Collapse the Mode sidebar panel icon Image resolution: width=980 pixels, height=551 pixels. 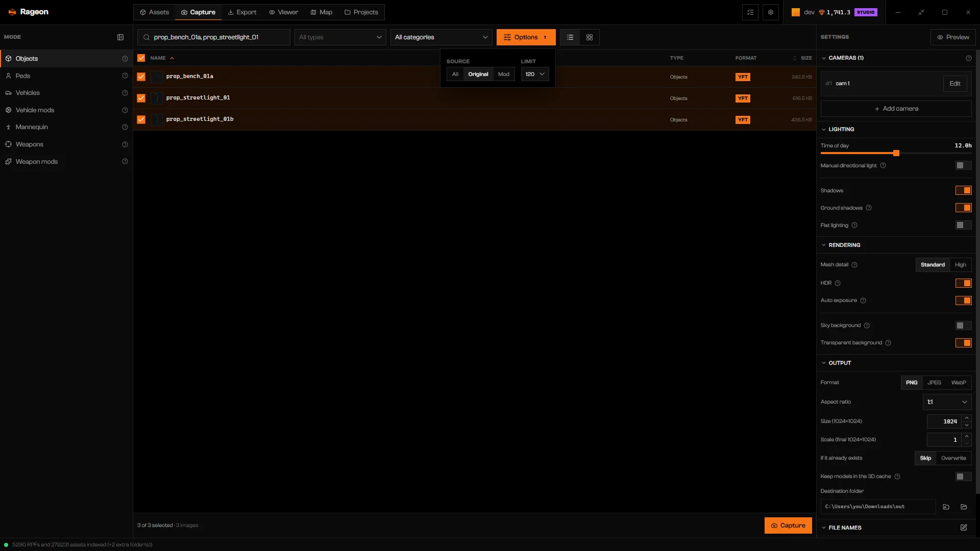pyautogui.click(x=120, y=37)
